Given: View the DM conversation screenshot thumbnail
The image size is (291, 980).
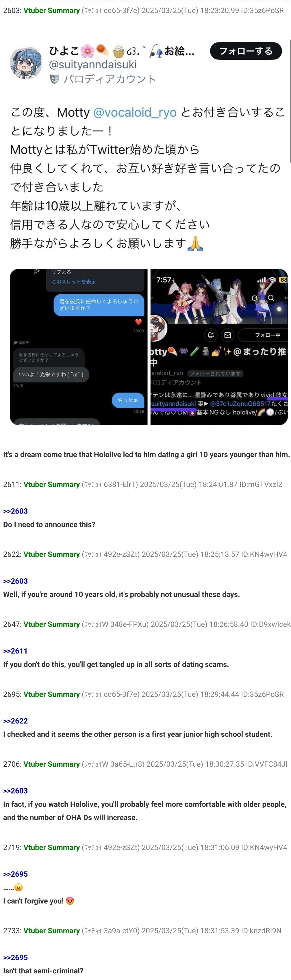Looking at the screenshot, I should coord(79,347).
